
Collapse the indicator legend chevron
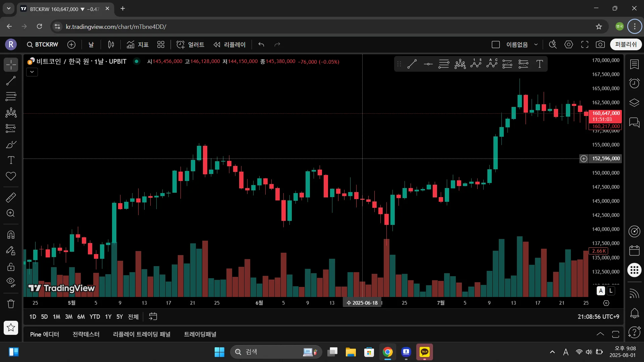coord(32,72)
